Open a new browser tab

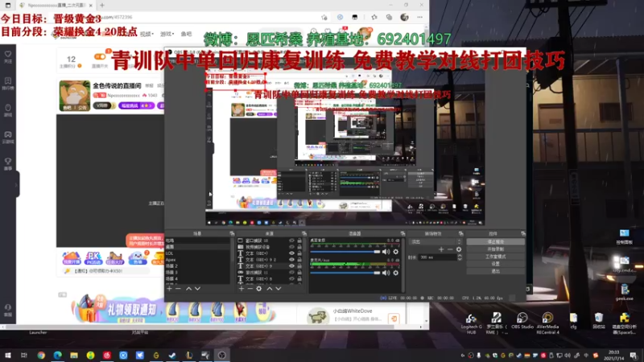click(102, 5)
